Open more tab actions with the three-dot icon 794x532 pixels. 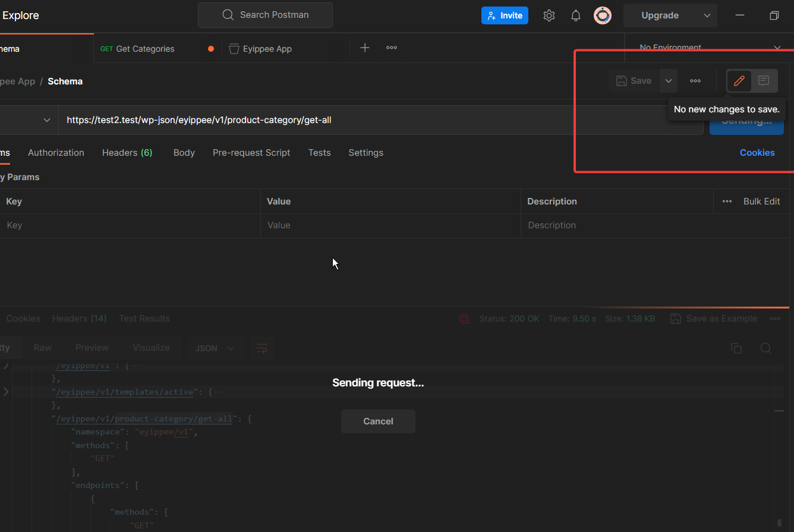point(391,48)
